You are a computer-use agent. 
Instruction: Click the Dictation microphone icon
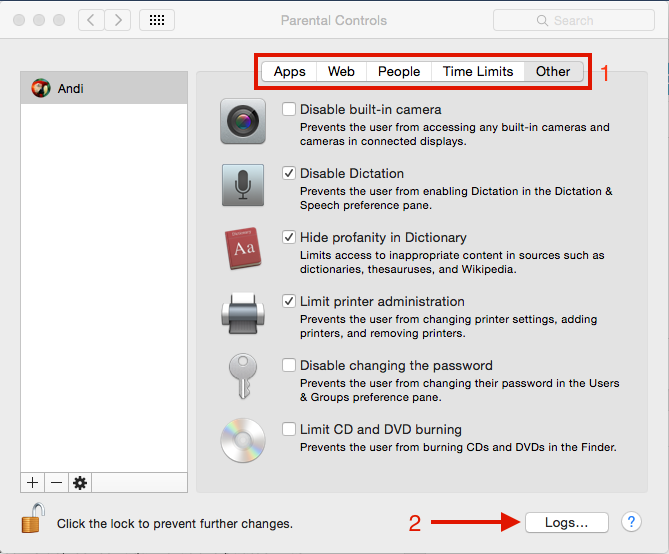(242, 186)
